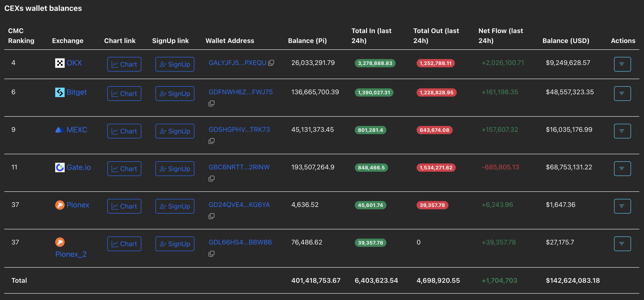Image resolution: width=644 pixels, height=300 pixels.
Task: Click the OKX exchange logo
Action: coord(60,63)
